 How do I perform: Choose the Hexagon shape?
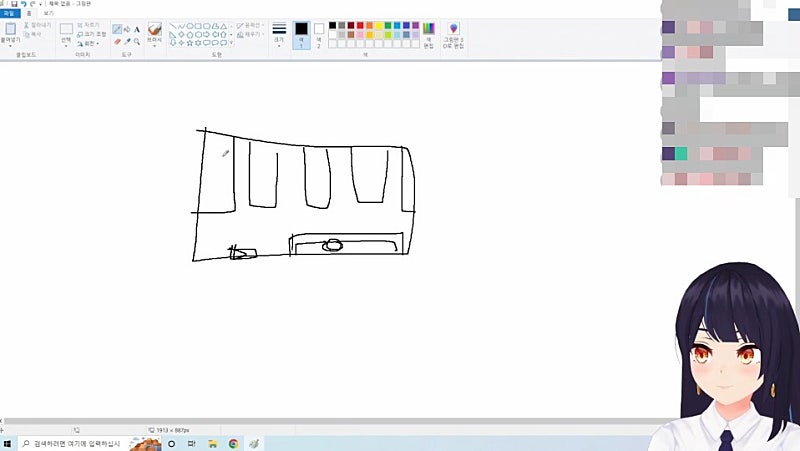click(x=198, y=34)
